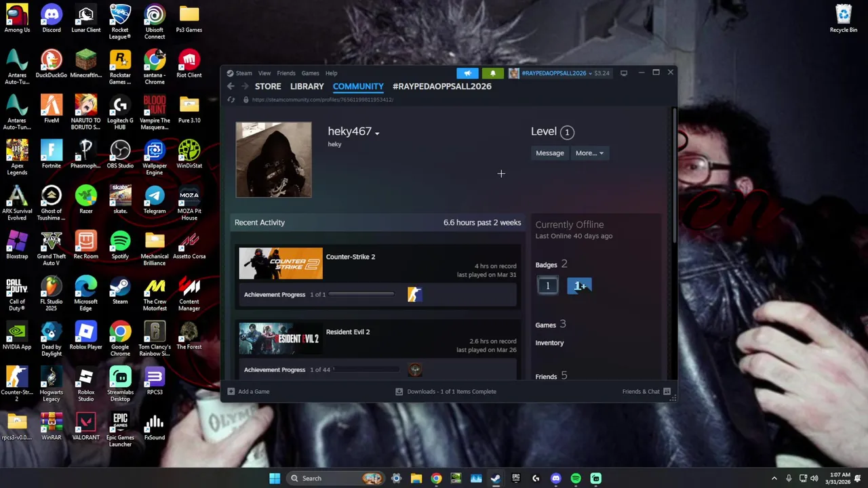Open #RAYPEDAOPPSALL2026 profile tab

click(442, 86)
